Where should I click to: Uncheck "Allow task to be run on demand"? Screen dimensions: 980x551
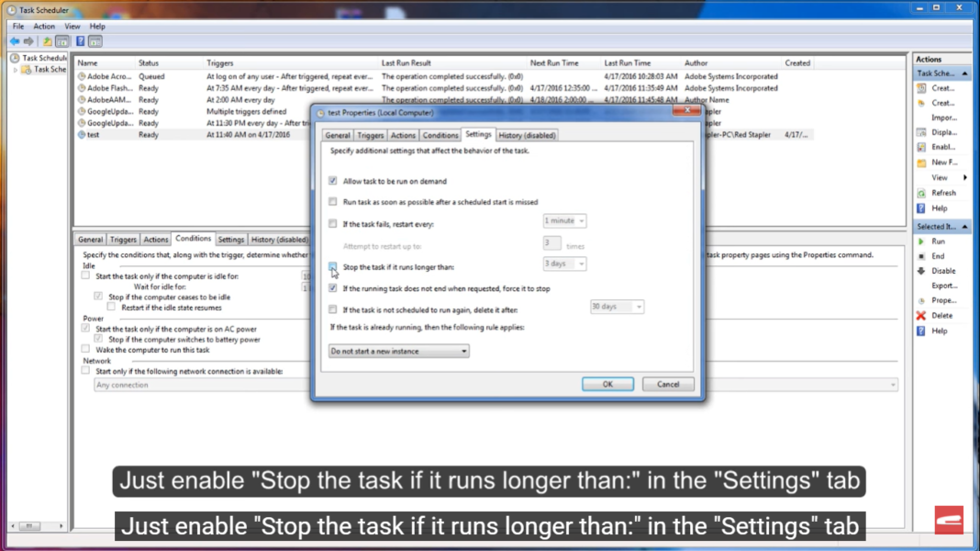point(333,180)
